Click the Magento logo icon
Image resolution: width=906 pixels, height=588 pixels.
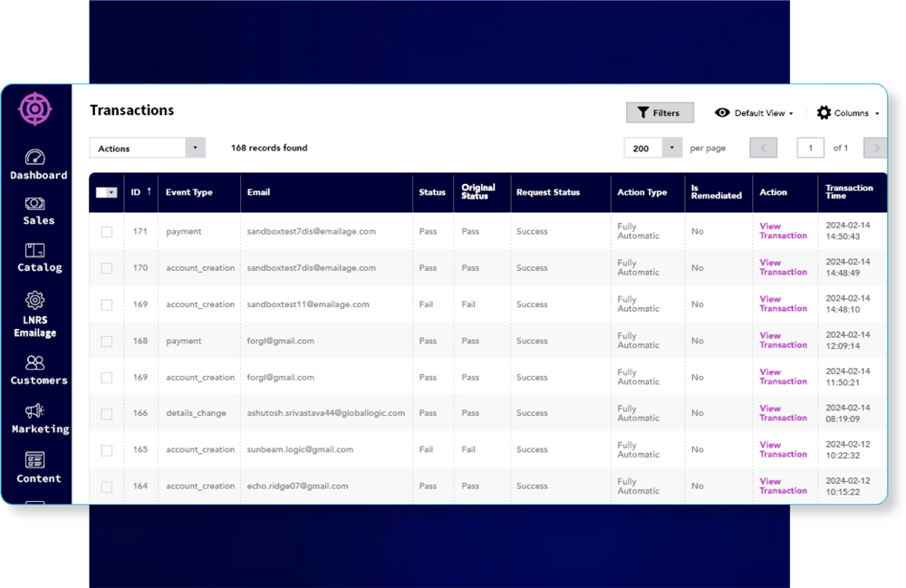pyautogui.click(x=35, y=109)
